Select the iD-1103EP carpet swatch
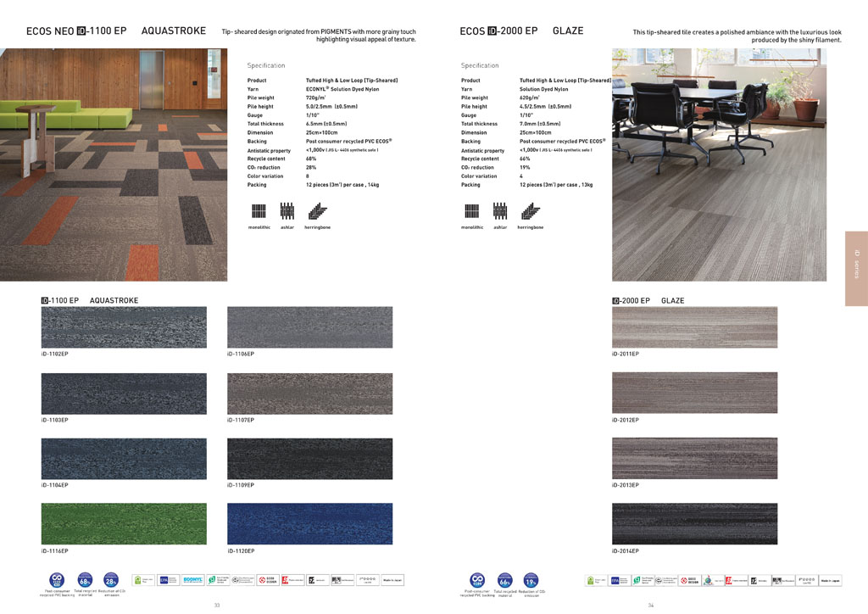This screenshot has height=614, width=868. pyautogui.click(x=124, y=394)
